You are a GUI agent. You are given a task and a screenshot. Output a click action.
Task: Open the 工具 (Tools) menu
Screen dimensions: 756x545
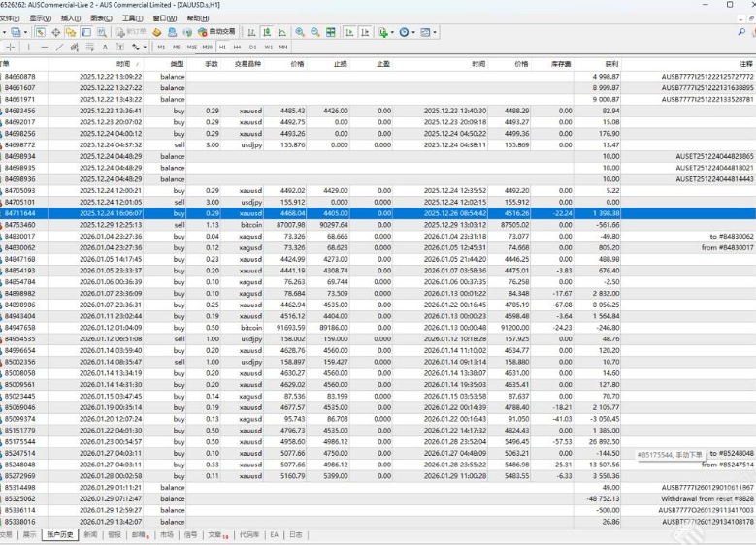pos(132,18)
